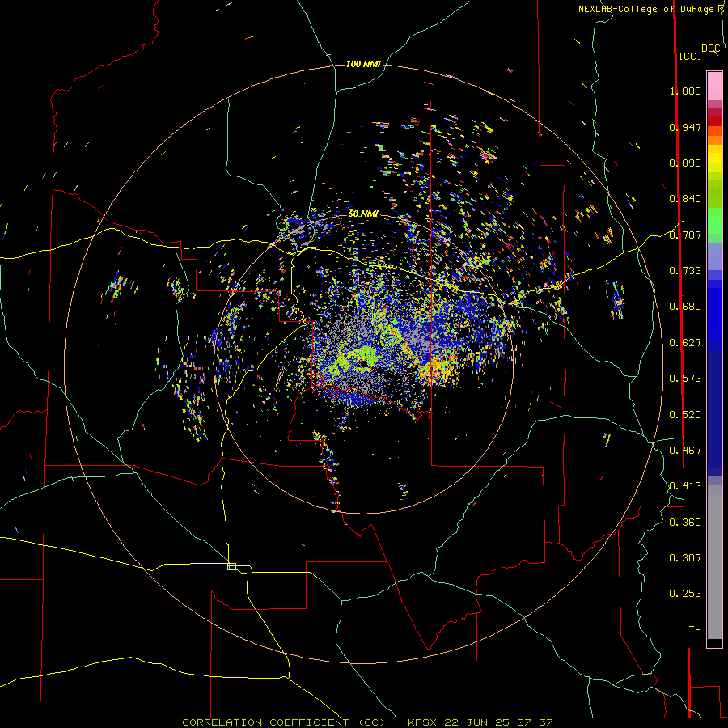The image size is (728, 728).
Task: Click the 0.307 legend value
Action: click(x=685, y=558)
